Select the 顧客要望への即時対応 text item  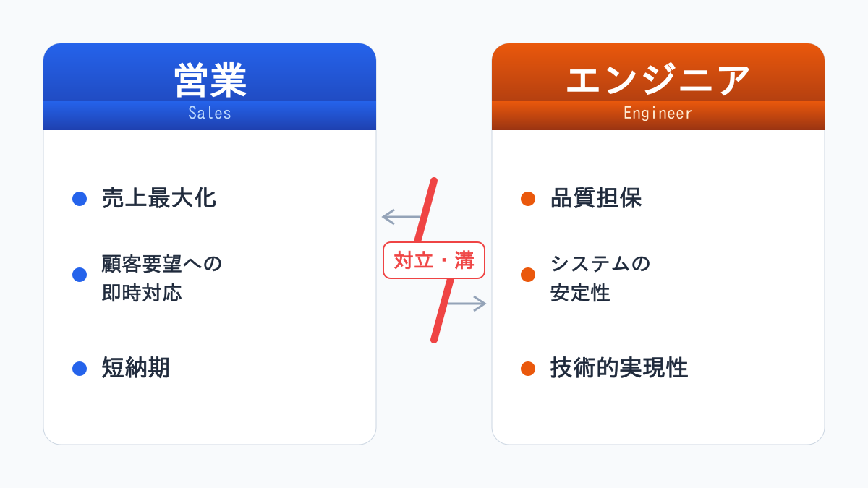[162, 278]
